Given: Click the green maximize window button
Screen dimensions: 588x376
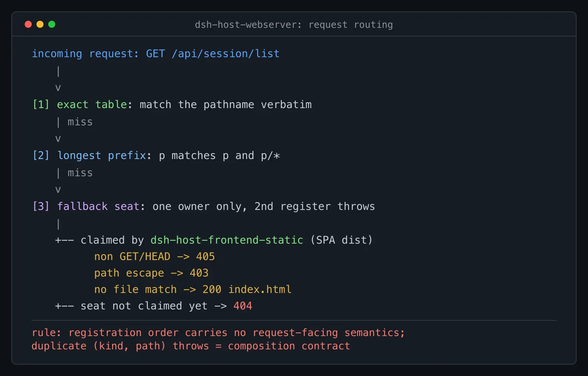Looking at the screenshot, I should (x=52, y=24).
